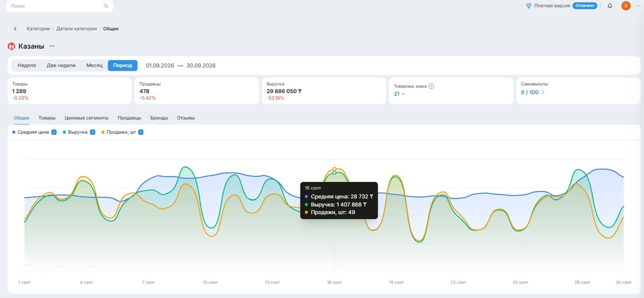Select the Месяц period button
Image resolution: width=644 pixels, height=298 pixels.
click(x=94, y=65)
